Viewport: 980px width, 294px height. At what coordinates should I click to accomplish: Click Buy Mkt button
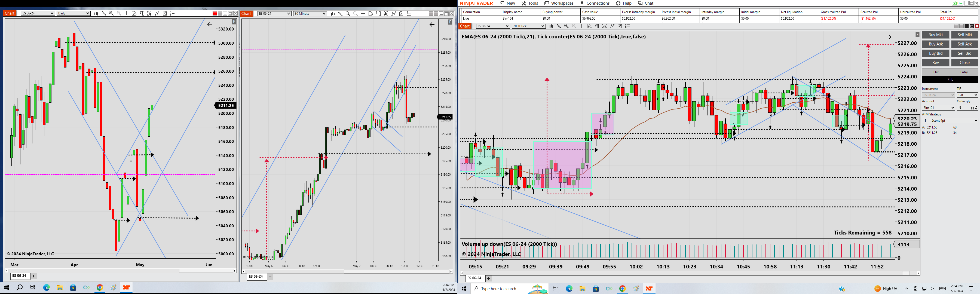[x=935, y=35]
